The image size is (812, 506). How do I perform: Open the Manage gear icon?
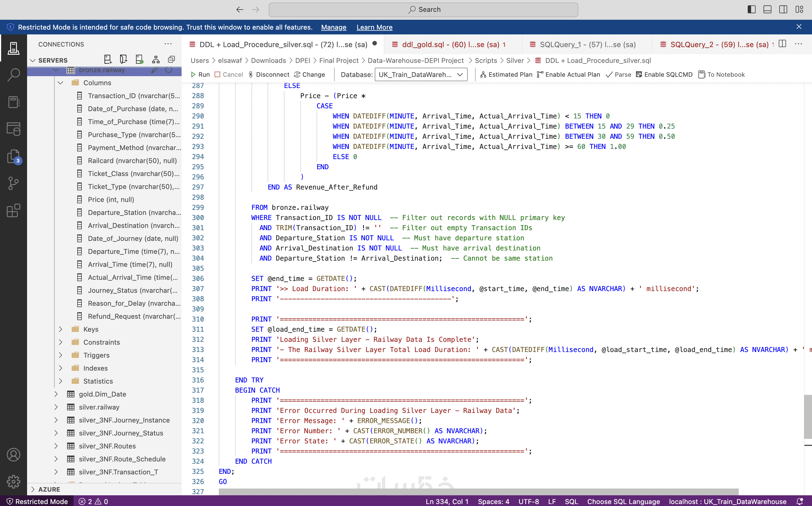pyautogui.click(x=13, y=481)
